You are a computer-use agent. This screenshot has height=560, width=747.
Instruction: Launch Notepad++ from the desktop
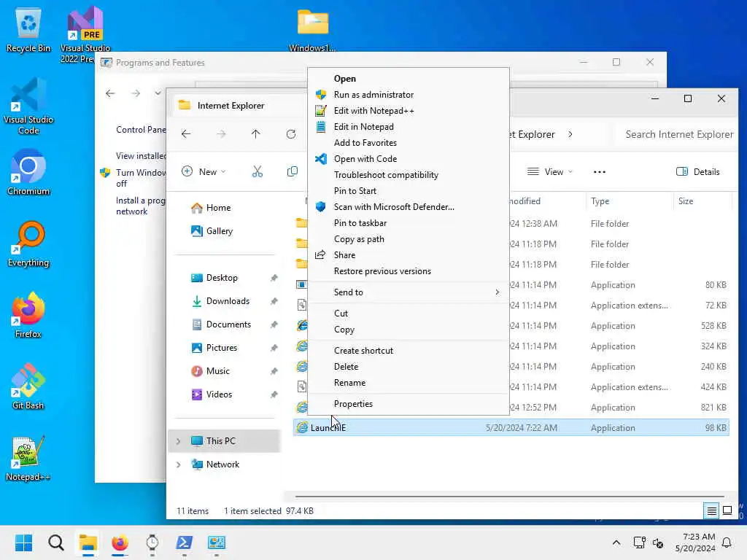click(28, 458)
